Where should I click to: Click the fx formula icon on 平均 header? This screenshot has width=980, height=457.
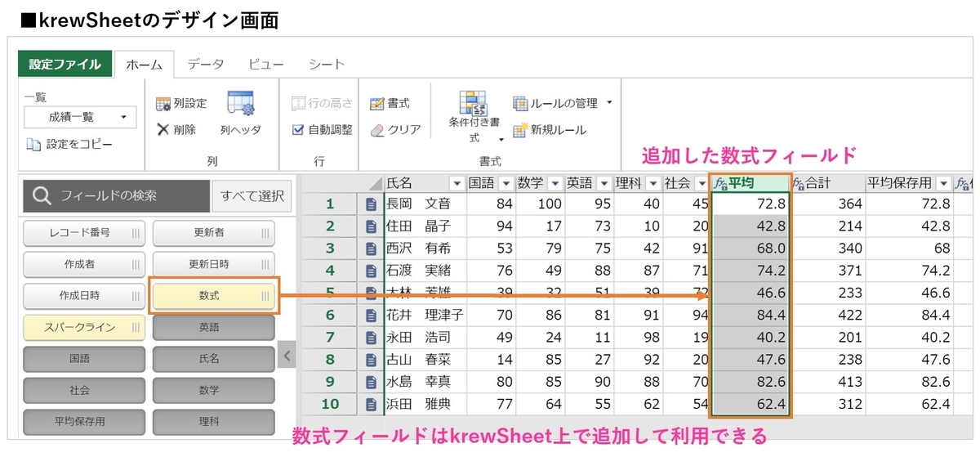(720, 183)
